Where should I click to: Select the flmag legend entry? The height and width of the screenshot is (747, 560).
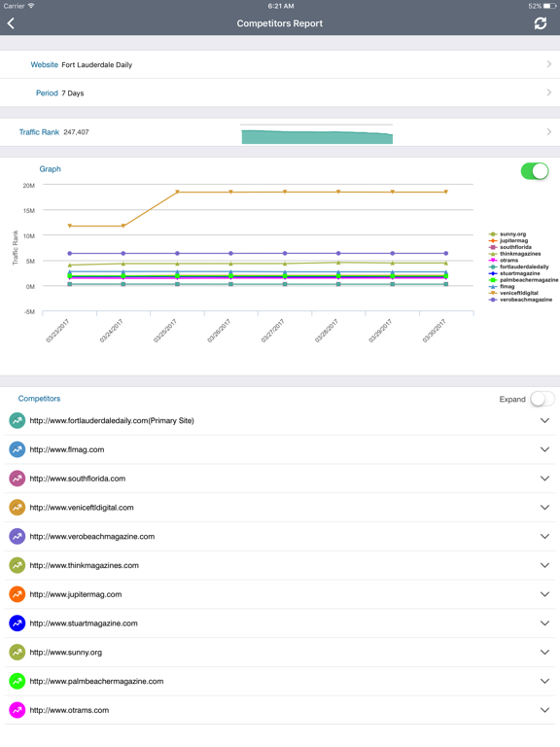coord(502,286)
